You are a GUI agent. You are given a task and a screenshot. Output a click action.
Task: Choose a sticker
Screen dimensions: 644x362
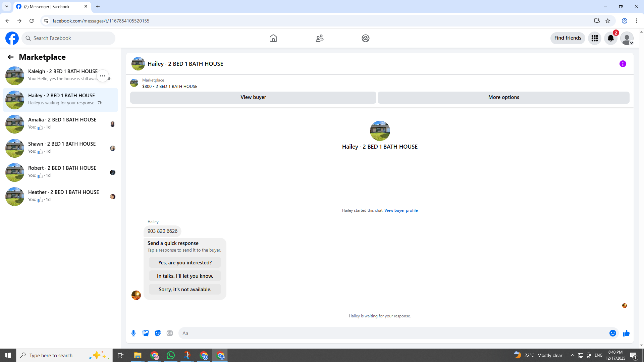pos(158,333)
